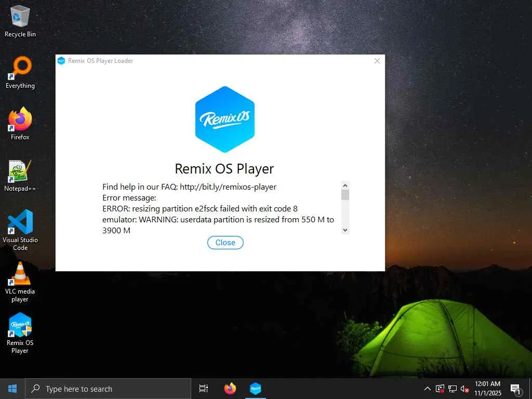This screenshot has height=399, width=532.
Task: Click the 'ERROR: resizing partition e2fsck failed' line
Action: pyautogui.click(x=200, y=209)
